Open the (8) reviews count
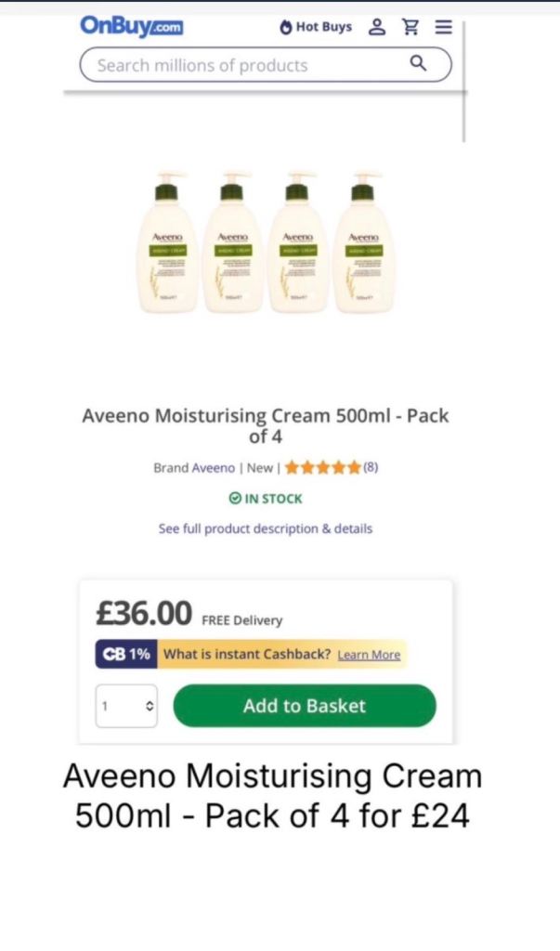Screen dimensions: 560x951 pyautogui.click(x=371, y=468)
